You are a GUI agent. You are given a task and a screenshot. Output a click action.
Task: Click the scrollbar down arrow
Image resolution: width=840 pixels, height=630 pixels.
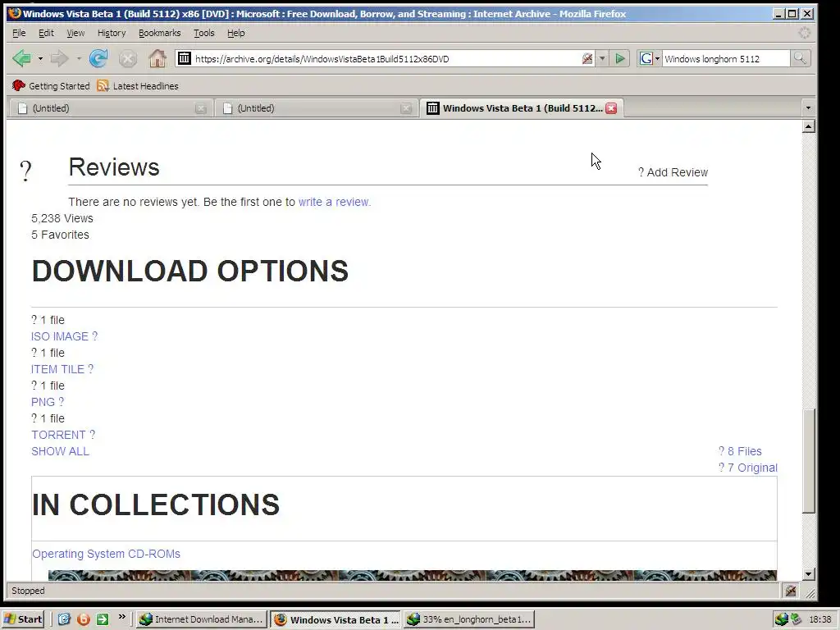click(x=809, y=573)
